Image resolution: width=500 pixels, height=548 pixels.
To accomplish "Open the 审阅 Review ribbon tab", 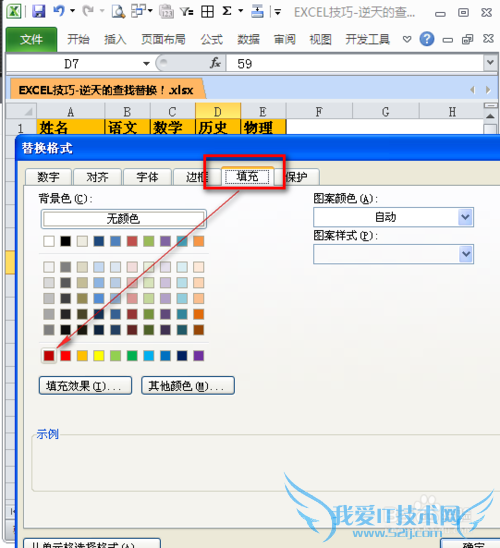I will [x=285, y=39].
